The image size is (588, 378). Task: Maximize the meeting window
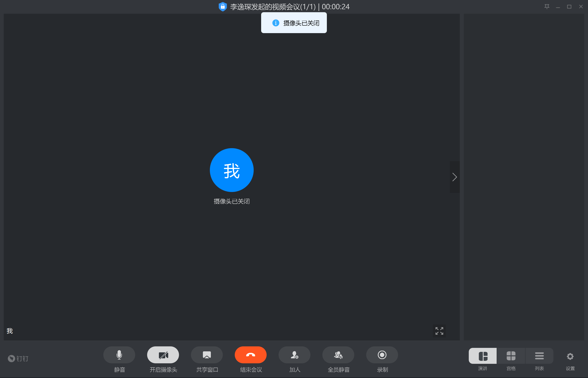(569, 7)
